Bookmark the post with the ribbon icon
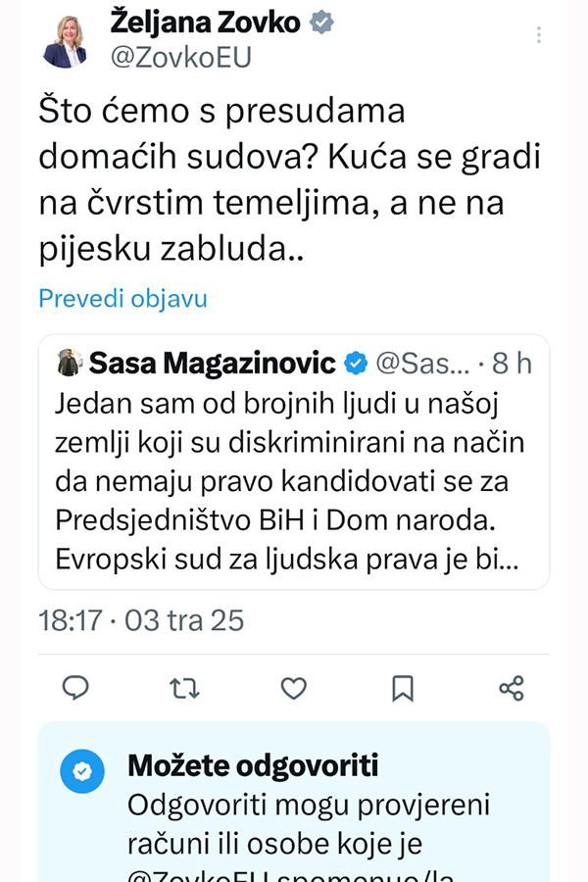The width and height of the screenshot is (588, 882). (402, 689)
